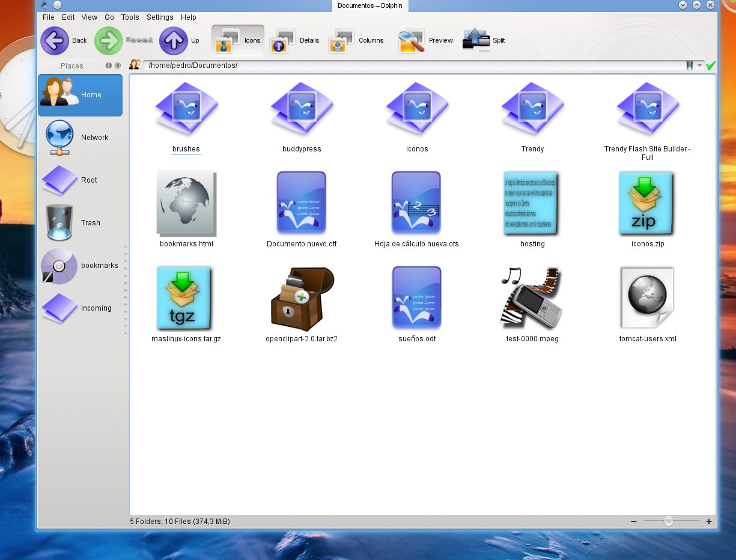Select the Trendy folder
The height and width of the screenshot is (560, 736).
(532, 108)
